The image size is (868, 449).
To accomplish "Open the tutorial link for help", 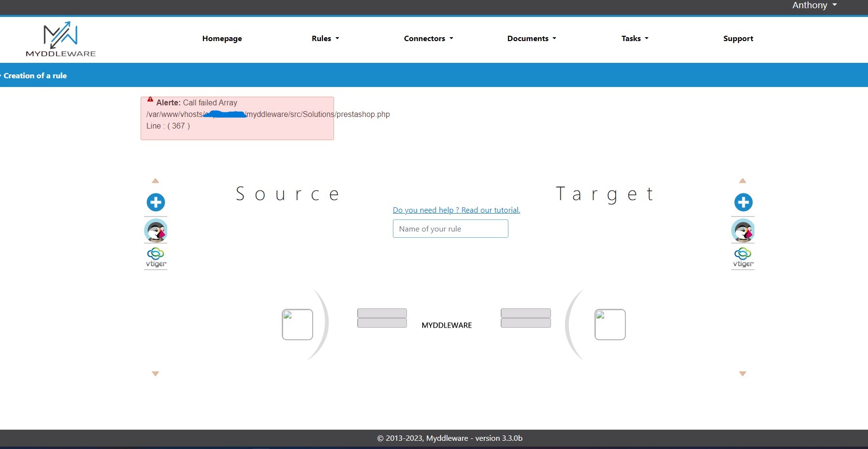I will [456, 210].
